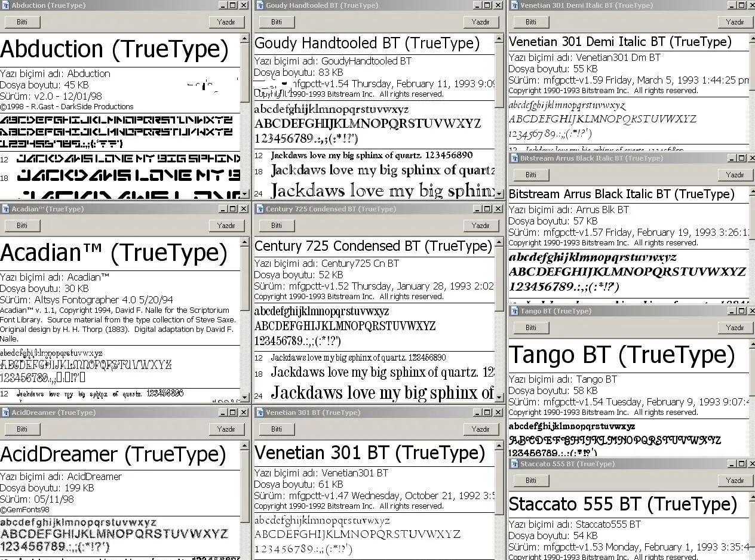Minimize the Acadian window

(223, 209)
